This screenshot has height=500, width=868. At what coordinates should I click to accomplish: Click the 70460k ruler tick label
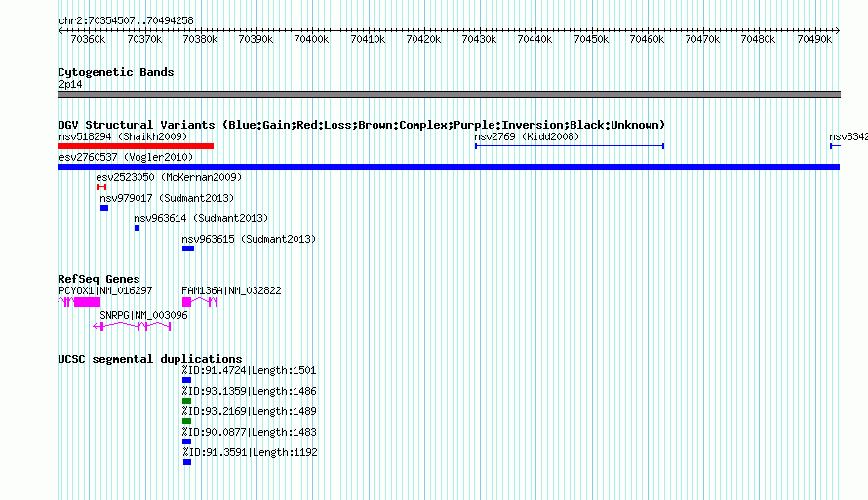coord(647,39)
